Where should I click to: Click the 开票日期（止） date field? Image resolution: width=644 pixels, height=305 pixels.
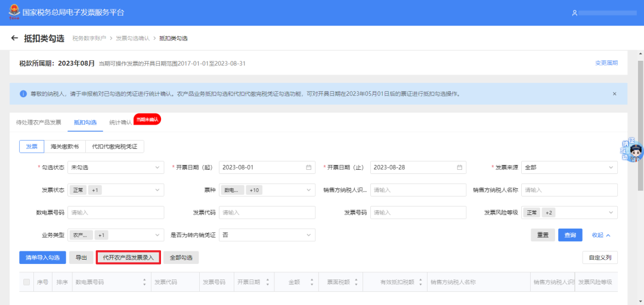click(418, 167)
